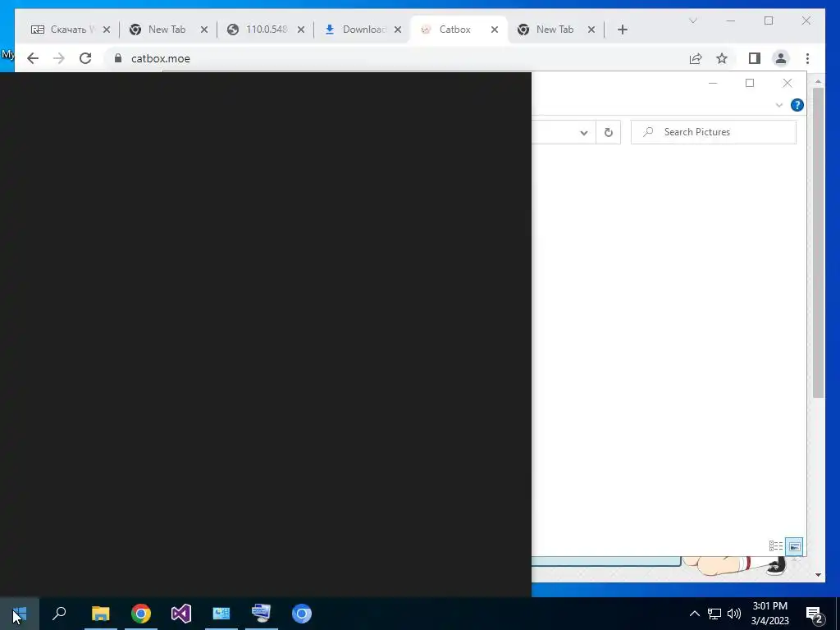Launch Visual Studio from the taskbar

[181, 614]
